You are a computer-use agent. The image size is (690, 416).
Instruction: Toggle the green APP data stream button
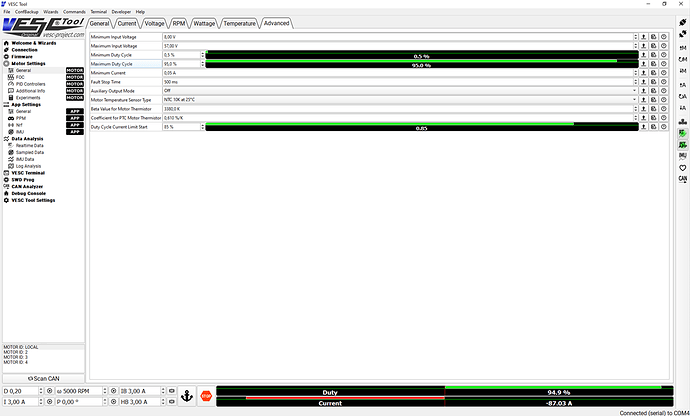click(x=683, y=145)
